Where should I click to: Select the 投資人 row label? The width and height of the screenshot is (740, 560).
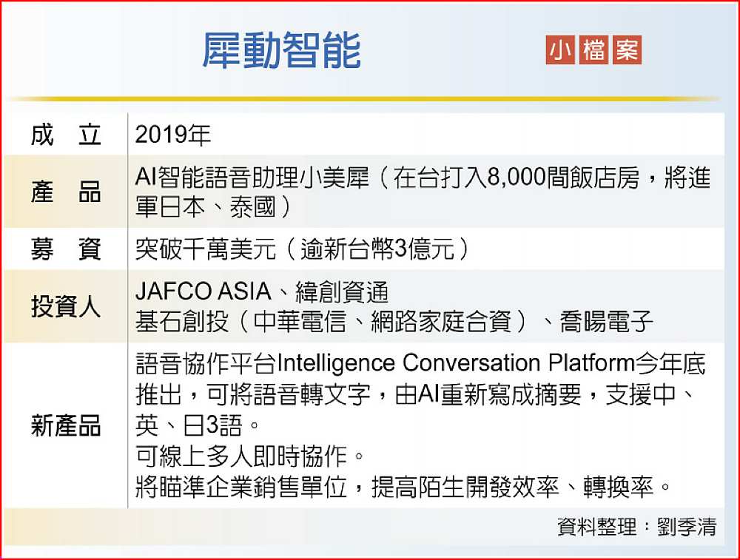(66, 306)
